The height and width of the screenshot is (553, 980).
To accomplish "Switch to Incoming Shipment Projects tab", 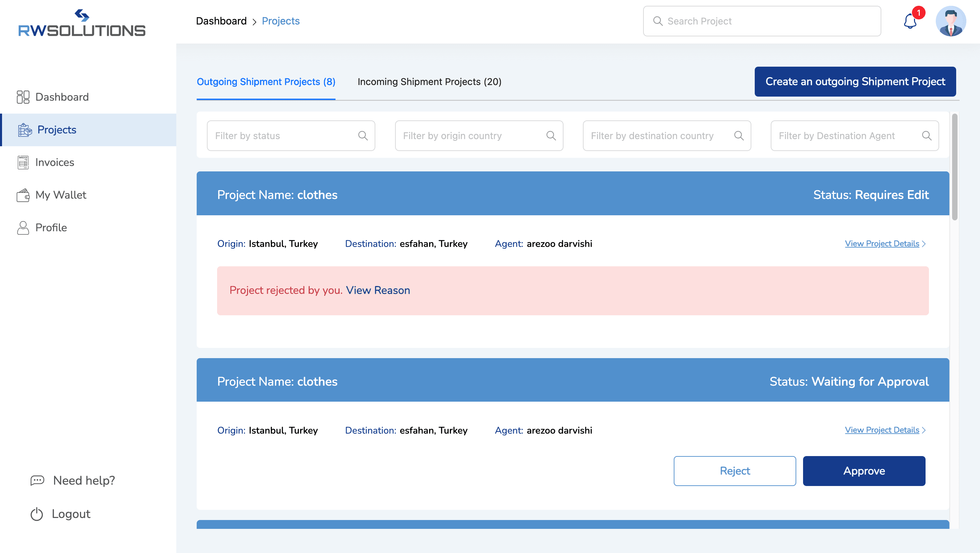I will pyautogui.click(x=429, y=82).
